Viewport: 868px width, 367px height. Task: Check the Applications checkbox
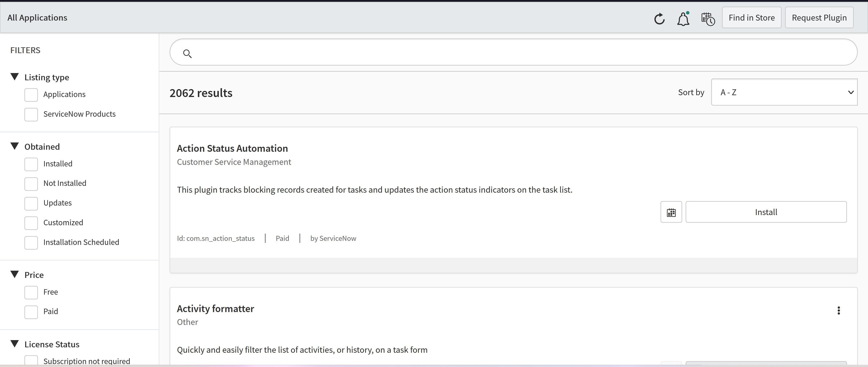(x=31, y=95)
